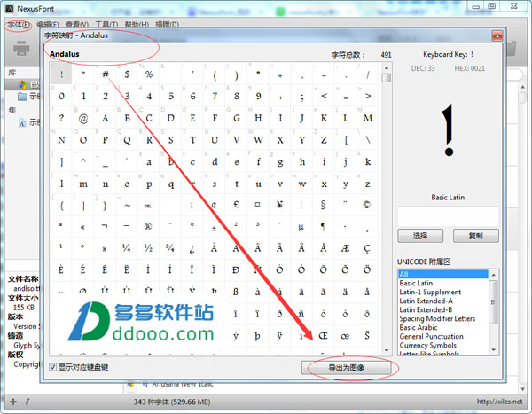Select the % glyph
This screenshot has width=532, height=414.
tap(149, 74)
